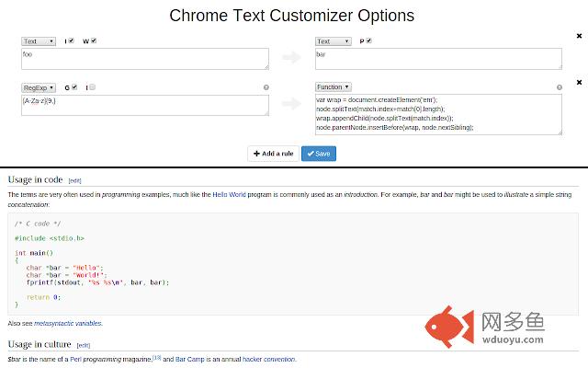This screenshot has height=368, width=588.
Task: Open the Function type dropdown
Action: tap(333, 87)
